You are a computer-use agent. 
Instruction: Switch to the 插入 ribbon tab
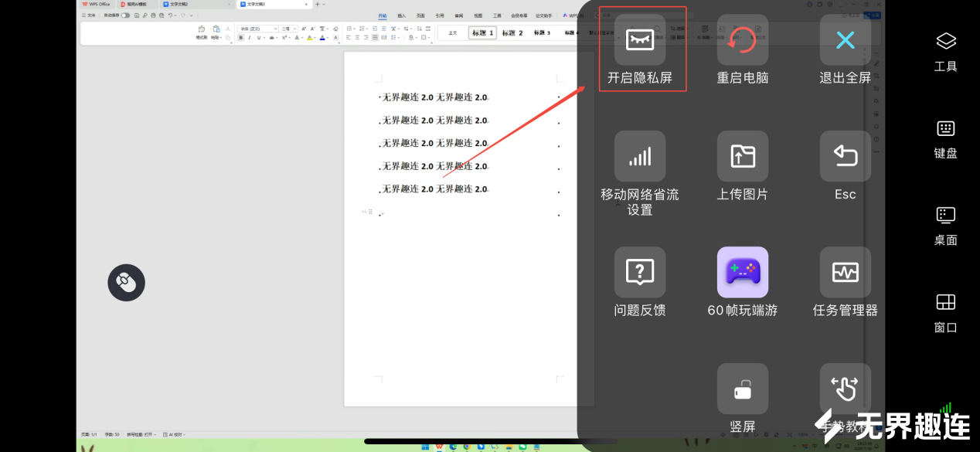coord(402,15)
